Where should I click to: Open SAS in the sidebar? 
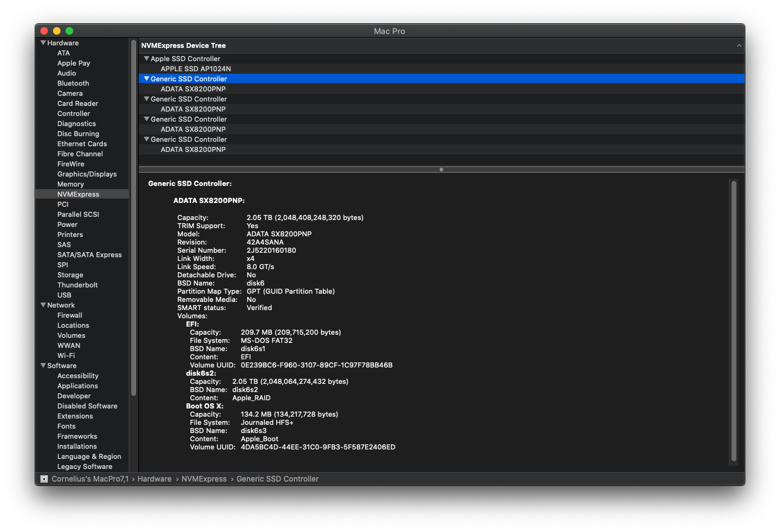(x=64, y=245)
